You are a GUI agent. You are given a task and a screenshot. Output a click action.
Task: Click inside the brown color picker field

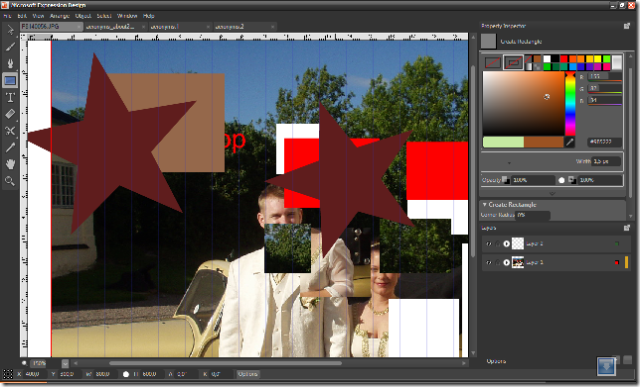tap(523, 103)
